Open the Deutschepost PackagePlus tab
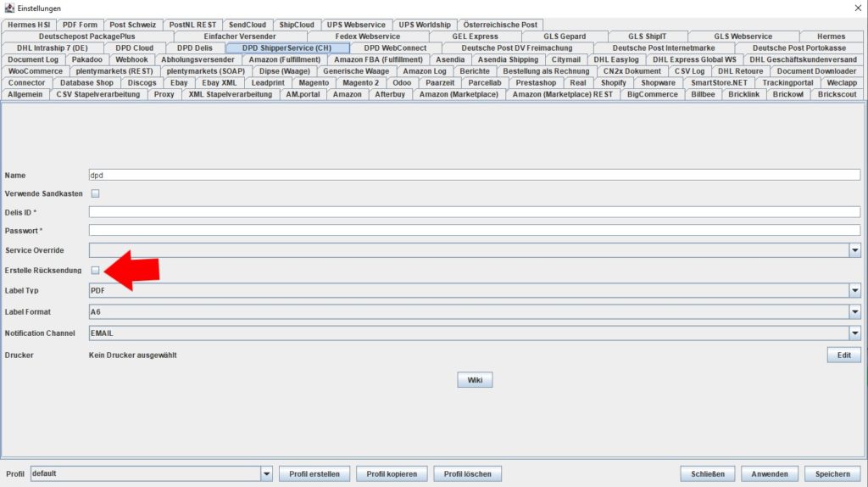This screenshot has height=487, width=868. [x=87, y=36]
